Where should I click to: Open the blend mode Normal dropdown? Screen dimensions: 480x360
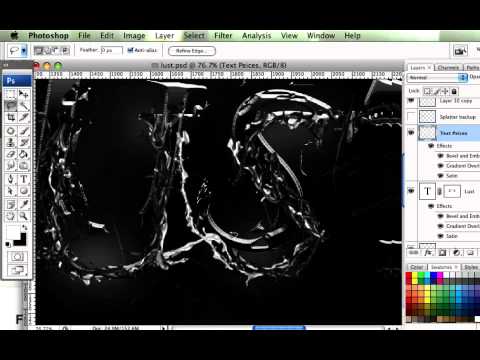click(437, 77)
